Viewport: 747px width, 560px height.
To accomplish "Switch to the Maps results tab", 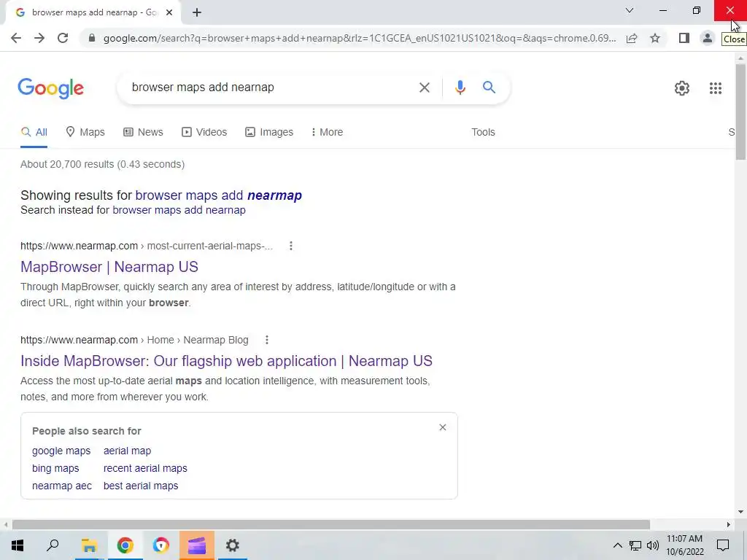I will 85,132.
